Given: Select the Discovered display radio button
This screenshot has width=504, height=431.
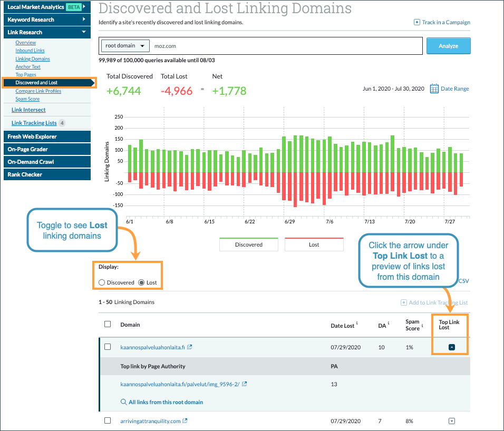Looking at the screenshot, I should [101, 282].
